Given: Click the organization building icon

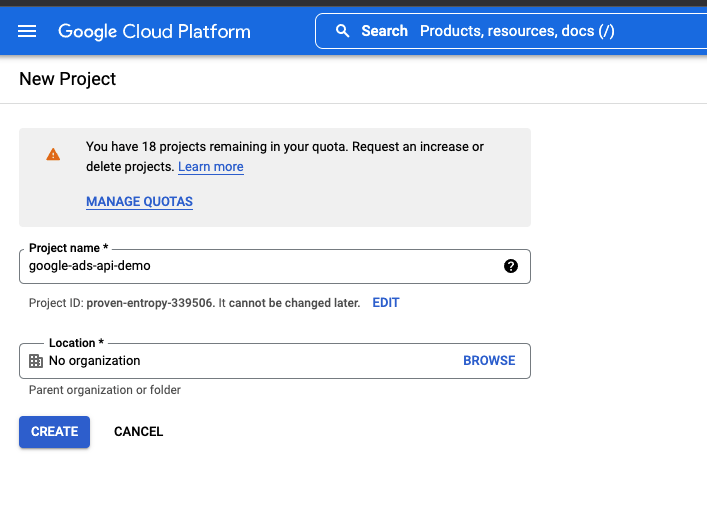Looking at the screenshot, I should (36, 361).
